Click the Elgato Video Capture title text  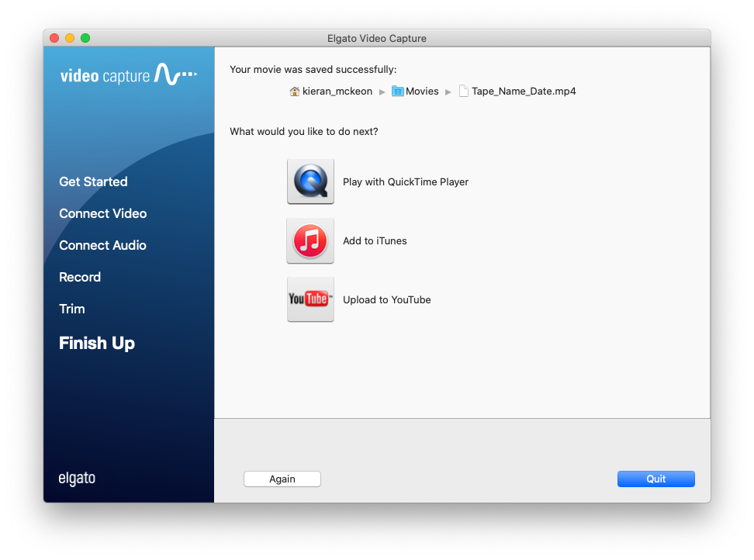tap(376, 39)
